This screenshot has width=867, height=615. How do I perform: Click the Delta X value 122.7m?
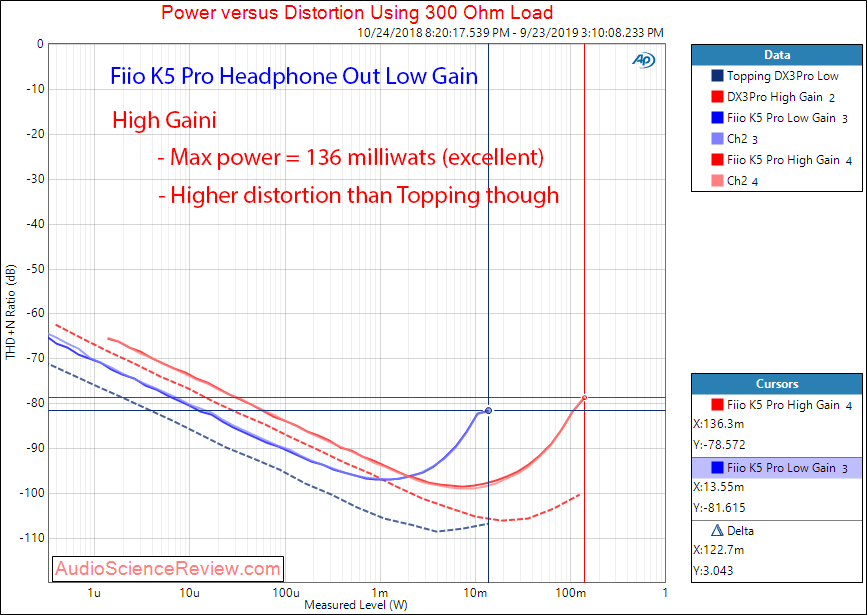point(718,550)
